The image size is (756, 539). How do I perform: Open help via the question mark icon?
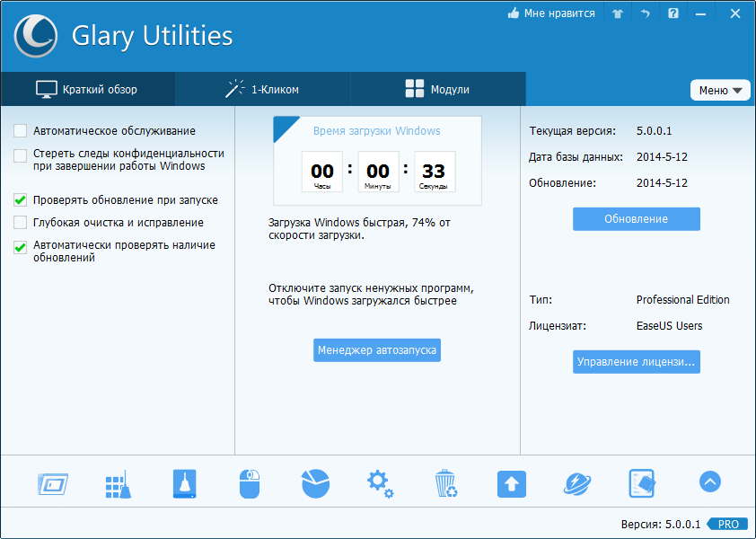(x=673, y=13)
